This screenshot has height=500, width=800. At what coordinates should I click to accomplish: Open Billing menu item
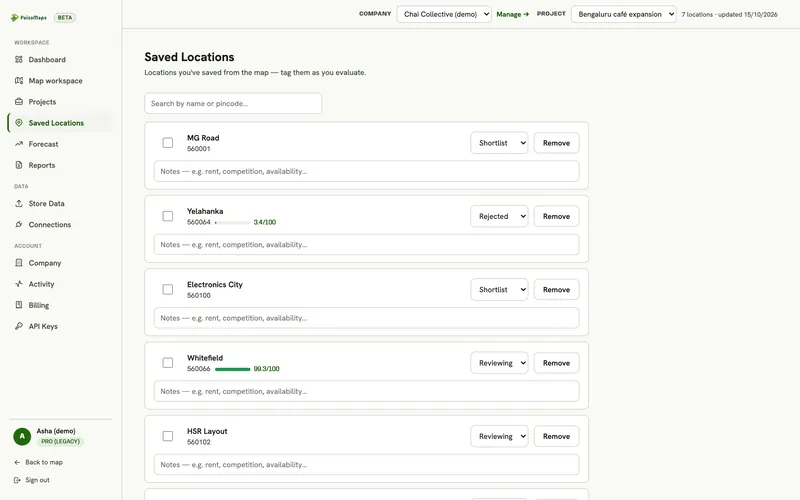59,305
